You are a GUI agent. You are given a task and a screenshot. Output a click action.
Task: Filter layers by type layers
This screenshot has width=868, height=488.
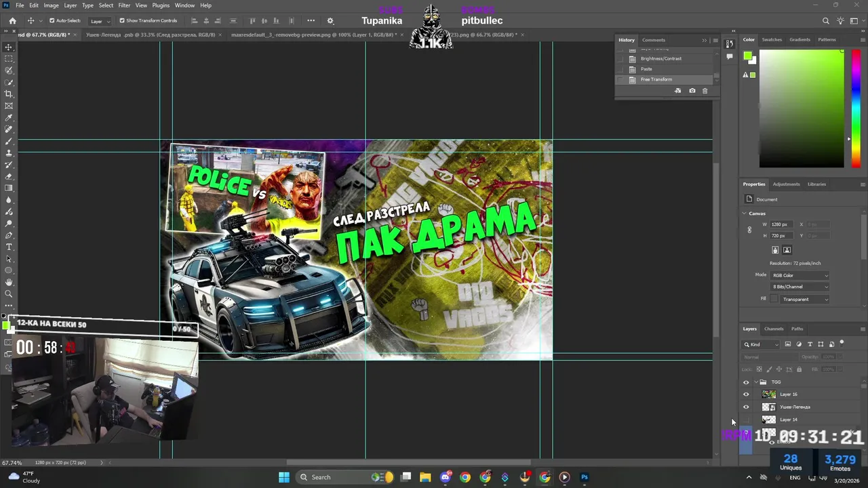coord(810,344)
